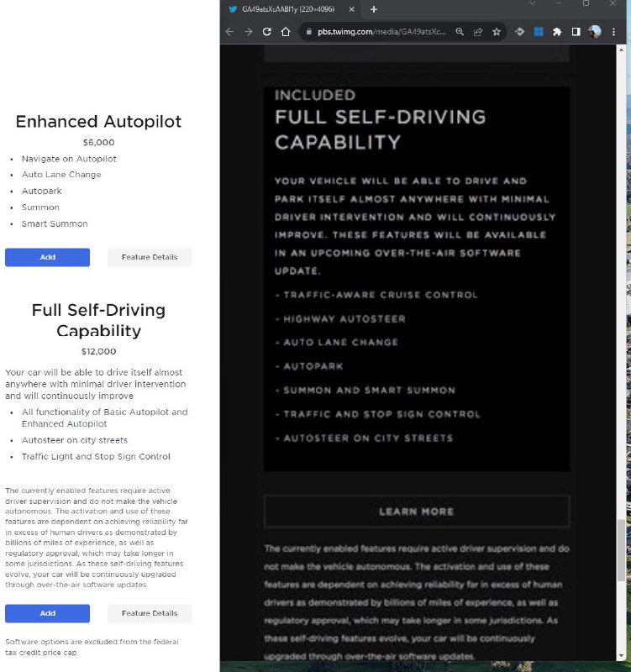Expand the tab search chevron
This screenshot has width=631, height=672.
532,3
